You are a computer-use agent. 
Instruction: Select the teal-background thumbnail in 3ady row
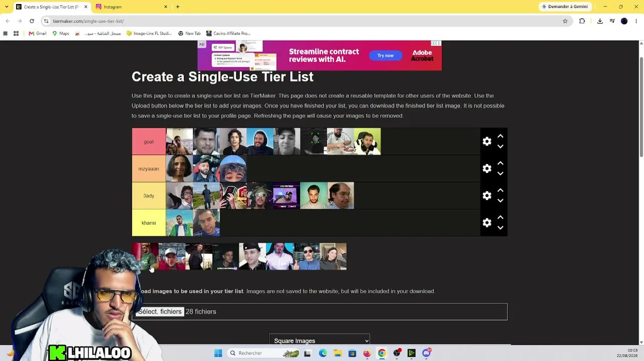pos(314,196)
